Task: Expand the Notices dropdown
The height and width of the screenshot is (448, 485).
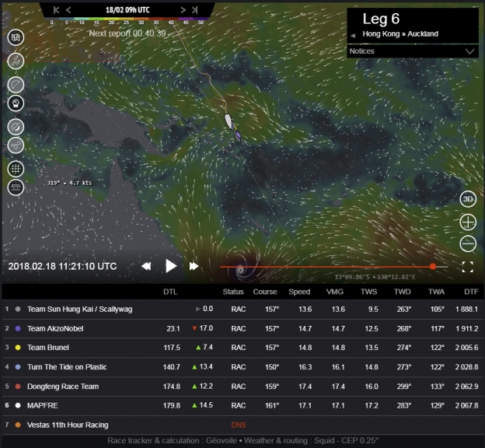Action: click(413, 51)
